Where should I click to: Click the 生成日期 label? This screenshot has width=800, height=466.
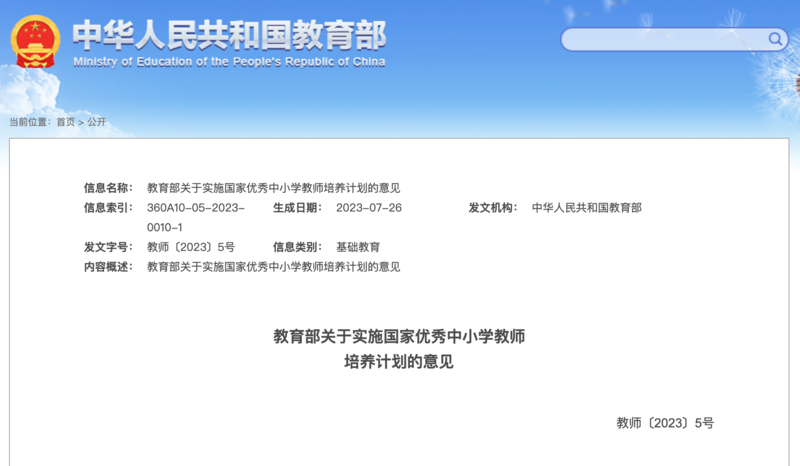click(x=297, y=208)
